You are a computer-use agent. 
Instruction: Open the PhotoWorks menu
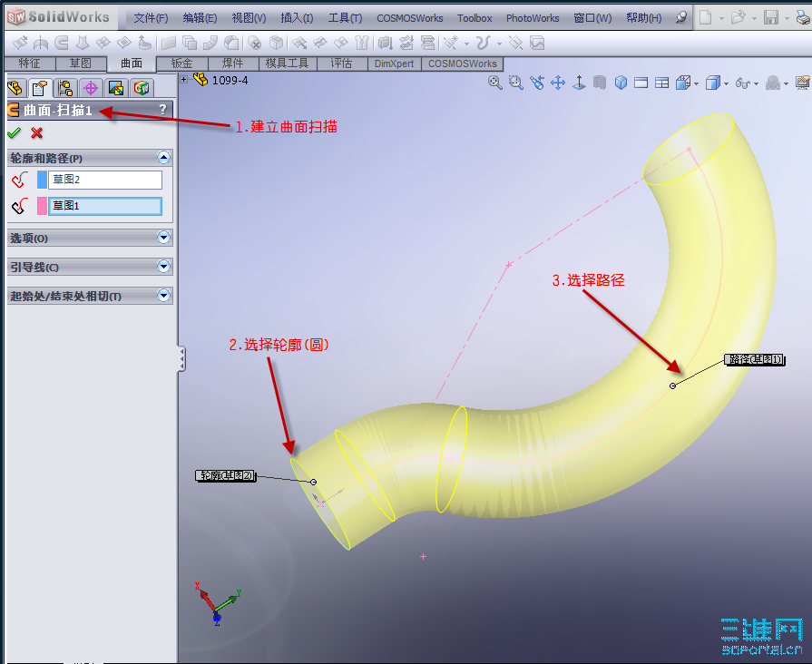pyautogui.click(x=533, y=18)
